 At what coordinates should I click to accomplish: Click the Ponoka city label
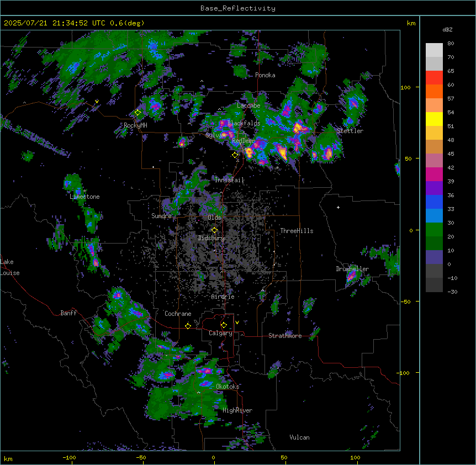click(265, 75)
